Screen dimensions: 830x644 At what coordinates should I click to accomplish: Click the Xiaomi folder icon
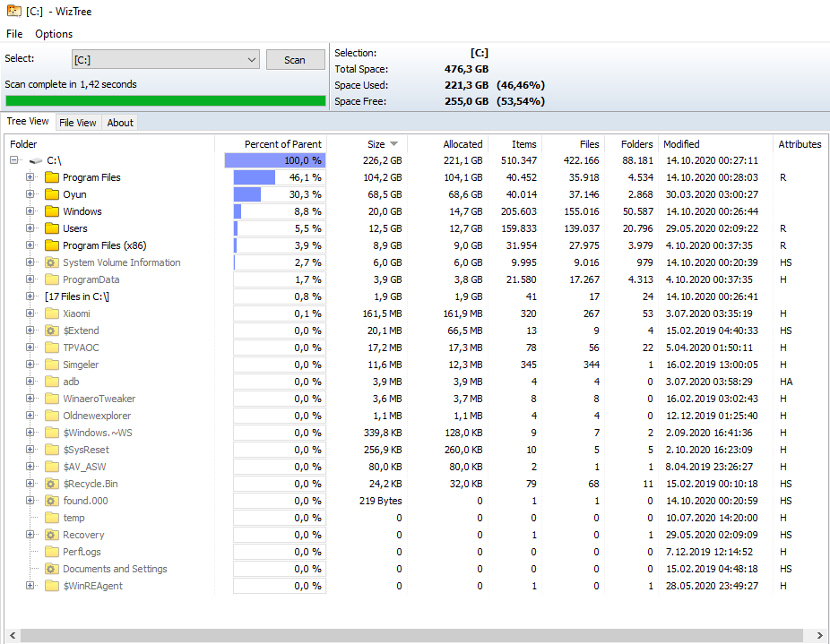(x=51, y=313)
